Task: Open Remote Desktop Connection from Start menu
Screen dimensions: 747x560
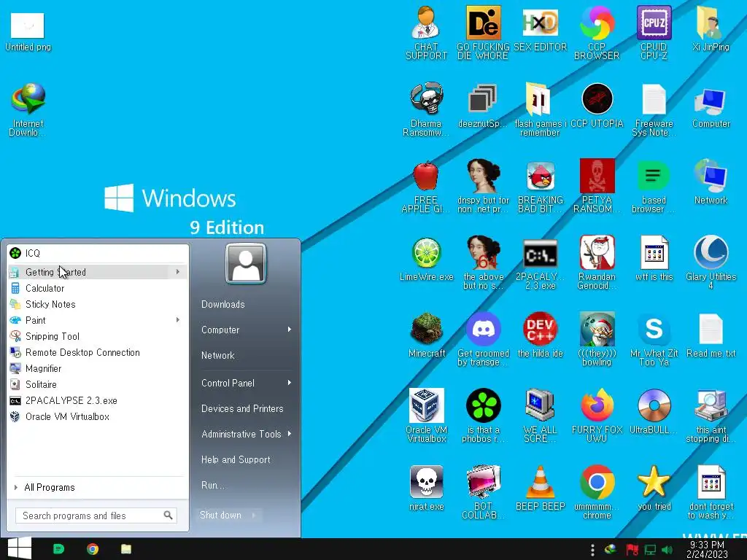Action: click(98, 352)
